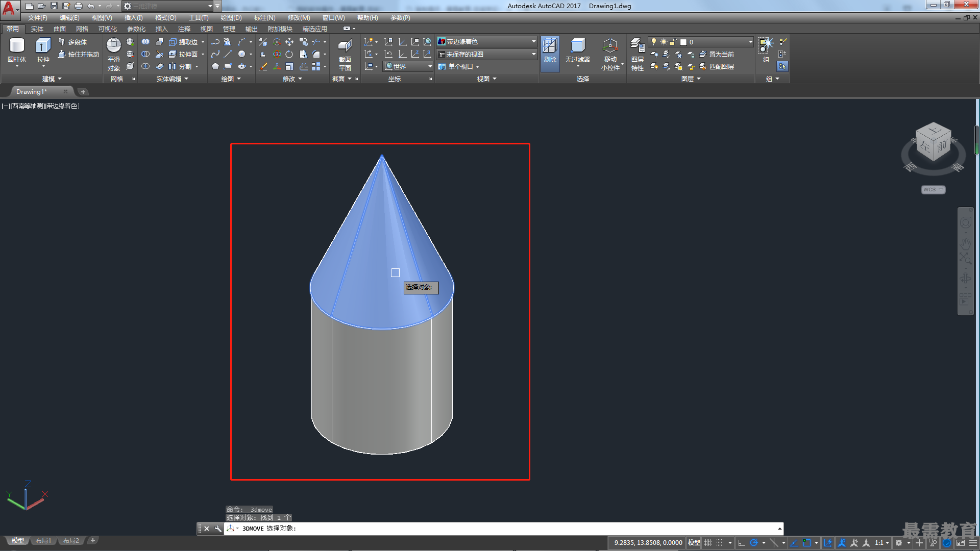
Task: Open the layer dropdown showing layer 0
Action: pos(701,42)
